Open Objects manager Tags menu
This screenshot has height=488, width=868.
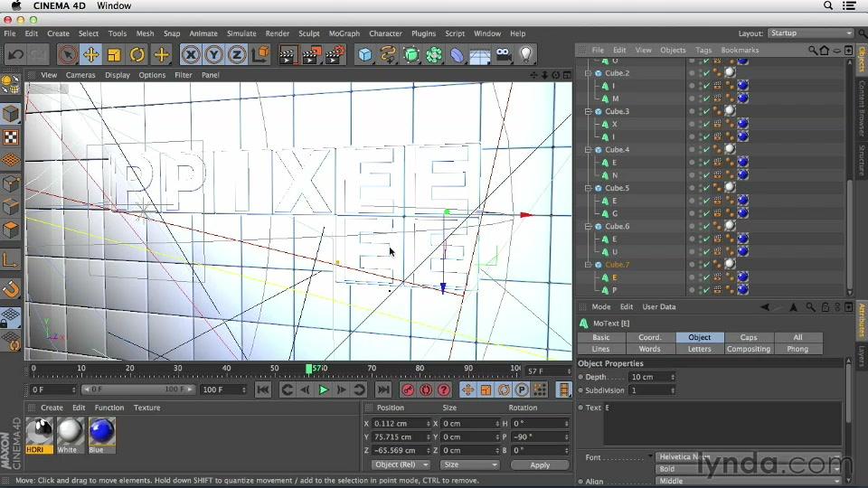(703, 50)
